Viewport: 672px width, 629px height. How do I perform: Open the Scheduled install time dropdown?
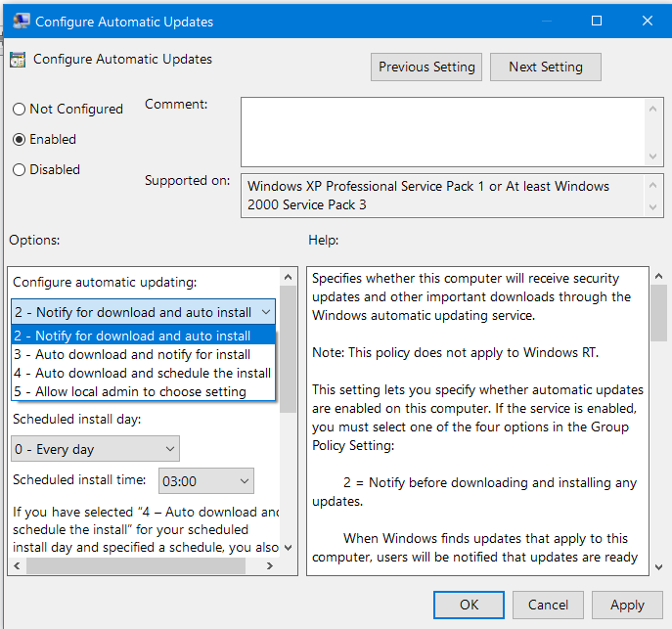coord(206,481)
